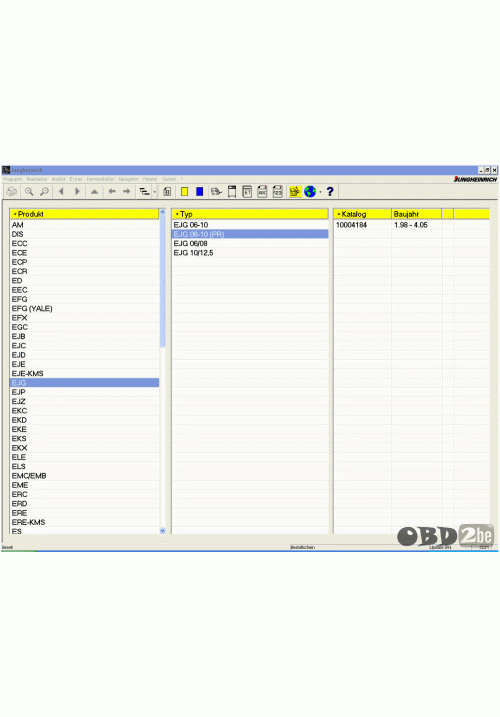Select EJG 06/08 in the Typ list
This screenshot has height=717, width=500.
250,243
